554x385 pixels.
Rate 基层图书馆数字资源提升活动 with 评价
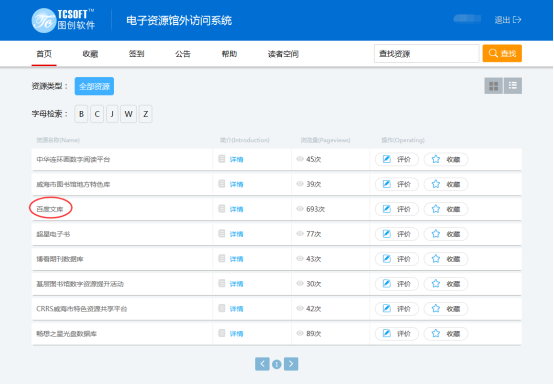click(x=397, y=284)
